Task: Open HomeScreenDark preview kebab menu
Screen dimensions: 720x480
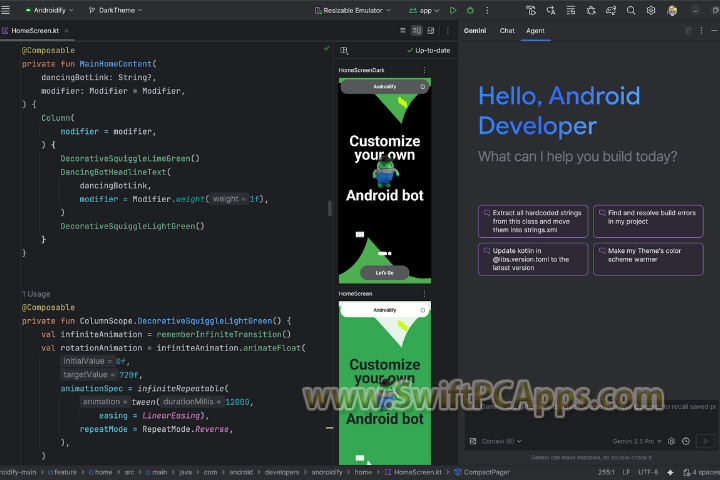Action: 424,70
